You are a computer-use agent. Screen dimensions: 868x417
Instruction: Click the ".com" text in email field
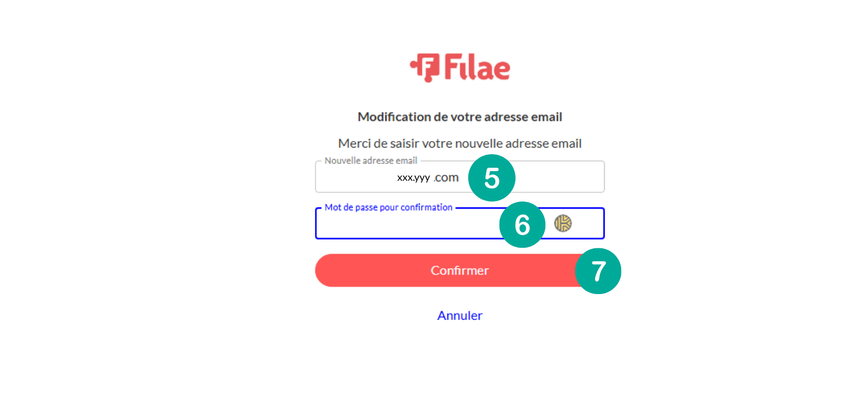pyautogui.click(x=446, y=178)
